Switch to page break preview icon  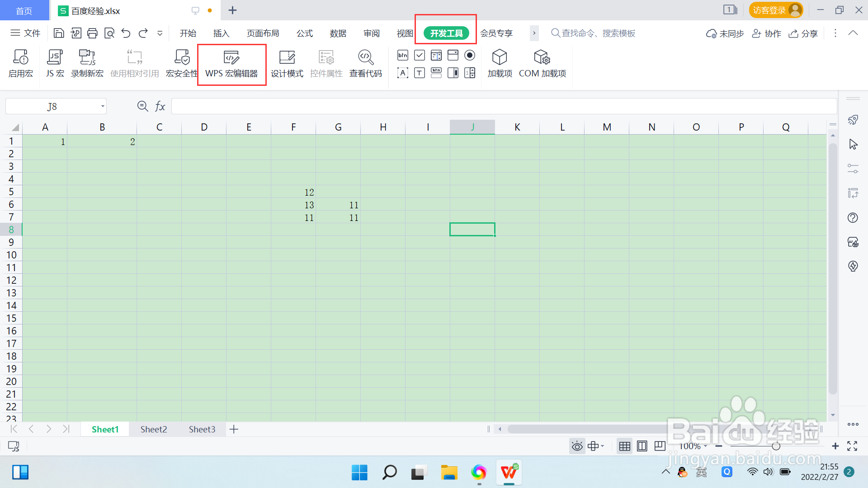(660, 446)
